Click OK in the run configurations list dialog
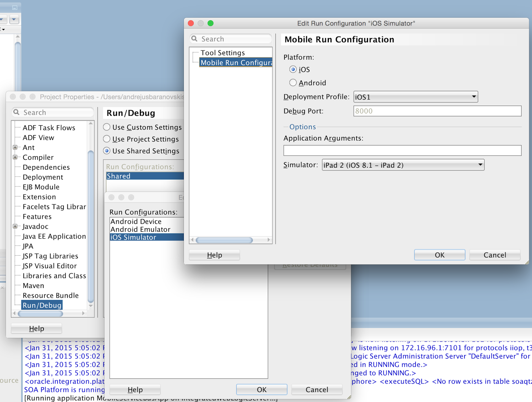Image resolution: width=532 pixels, height=402 pixels. pyautogui.click(x=262, y=390)
